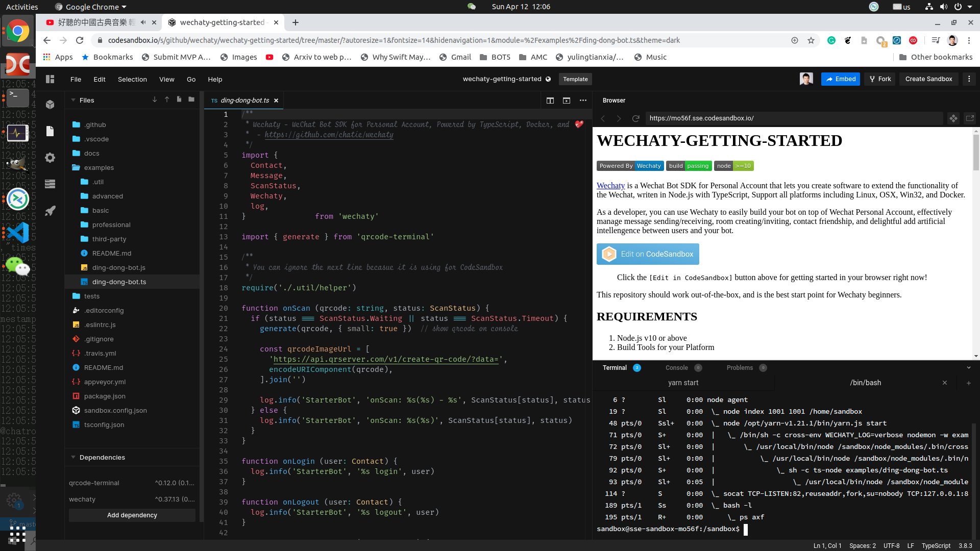980x551 pixels.
Task: Open the Server Control sidebar panel
Action: coord(50,184)
